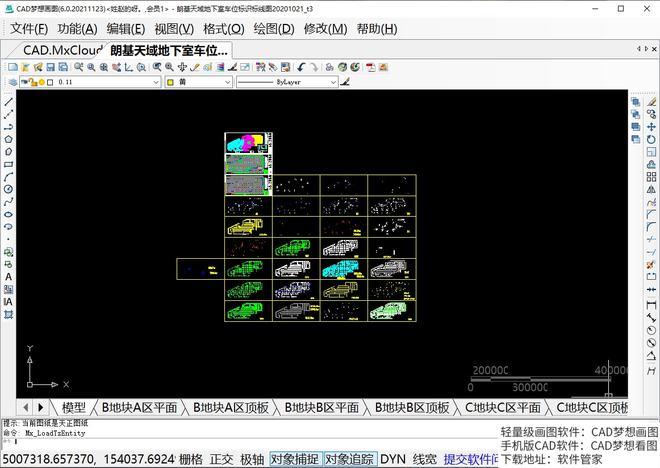This screenshot has height=468, width=660.
Task: Open the 格式(O) menu
Action: [x=224, y=29]
